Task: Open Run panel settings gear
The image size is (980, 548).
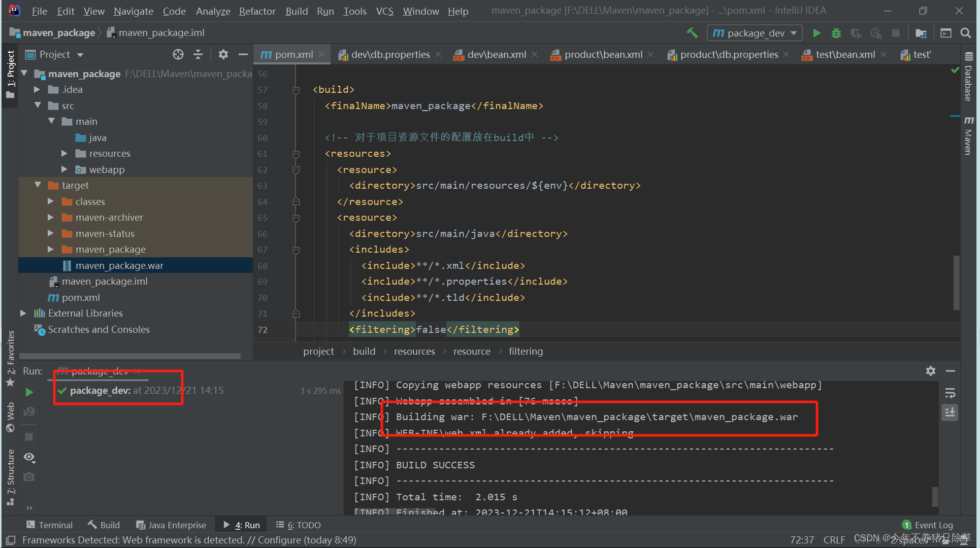Action: (930, 371)
